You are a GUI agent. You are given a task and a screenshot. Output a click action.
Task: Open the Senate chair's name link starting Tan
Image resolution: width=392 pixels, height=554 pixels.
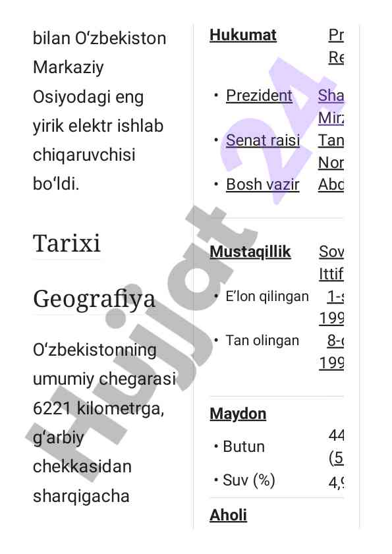tap(331, 152)
